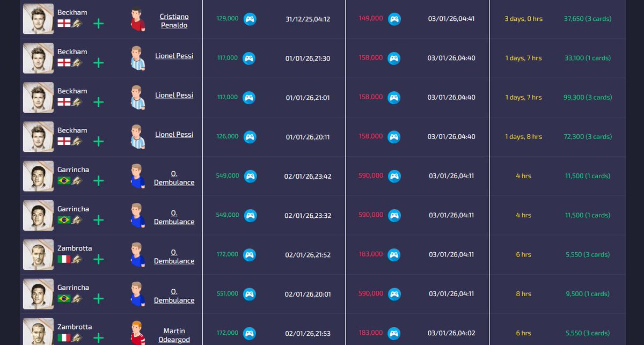Click the profit value 99,300 (3 cards)

(x=588, y=98)
